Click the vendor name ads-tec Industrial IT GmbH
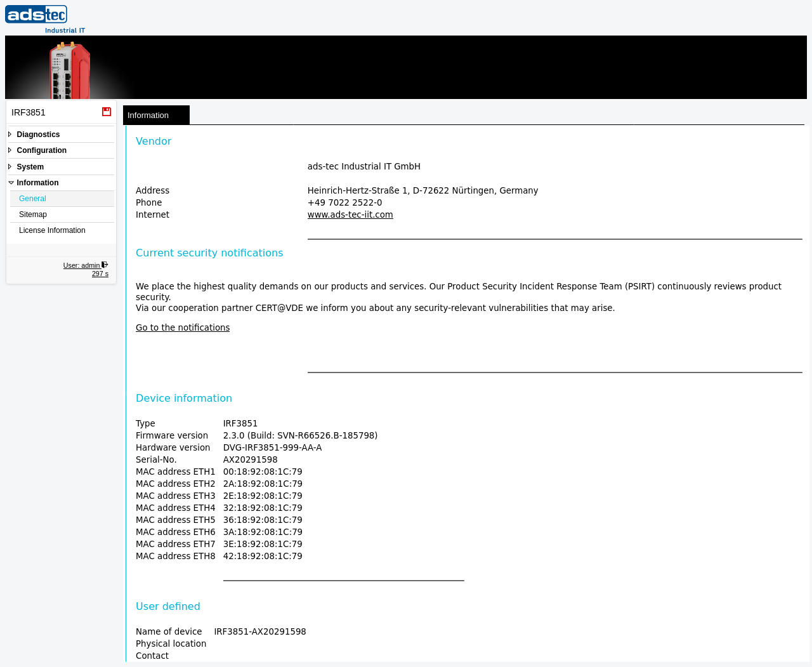This screenshot has width=812, height=667. 364,166
